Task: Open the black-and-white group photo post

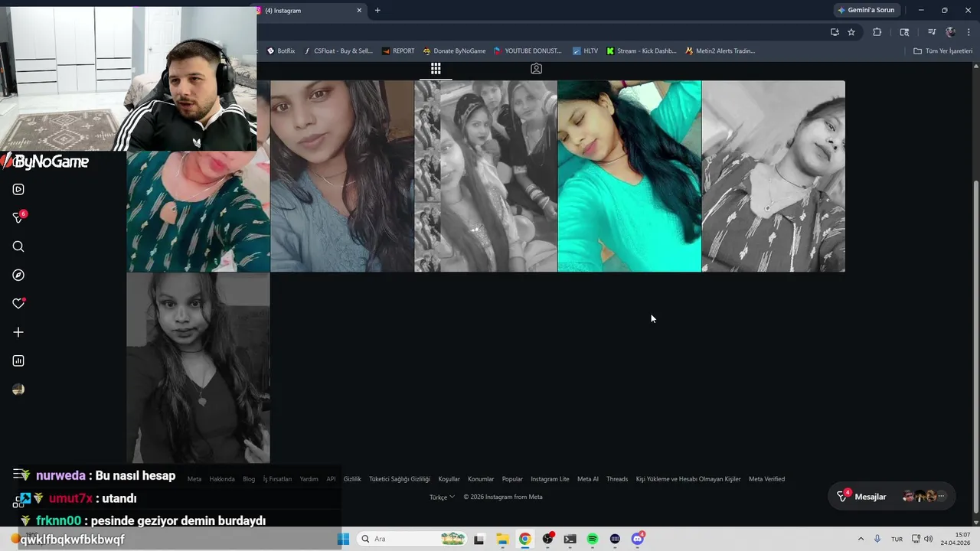Action: coord(485,176)
